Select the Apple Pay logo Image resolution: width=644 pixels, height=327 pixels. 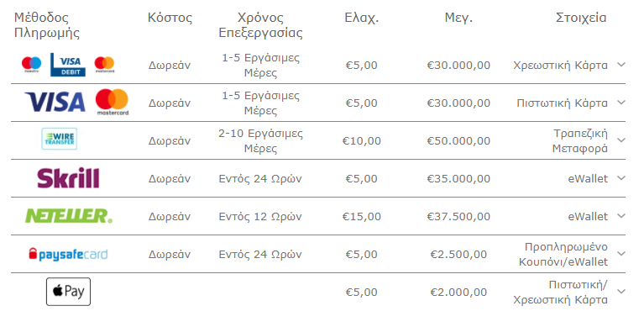(x=68, y=292)
